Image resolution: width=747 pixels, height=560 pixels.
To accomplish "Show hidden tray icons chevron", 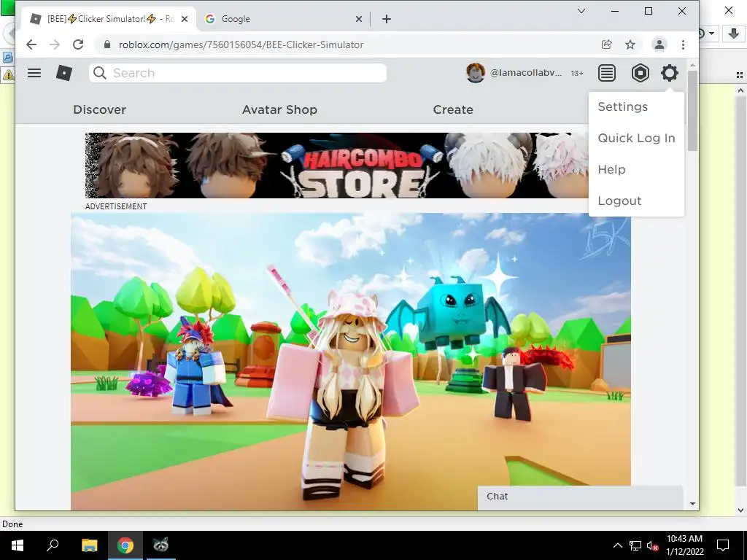I will (x=617, y=545).
